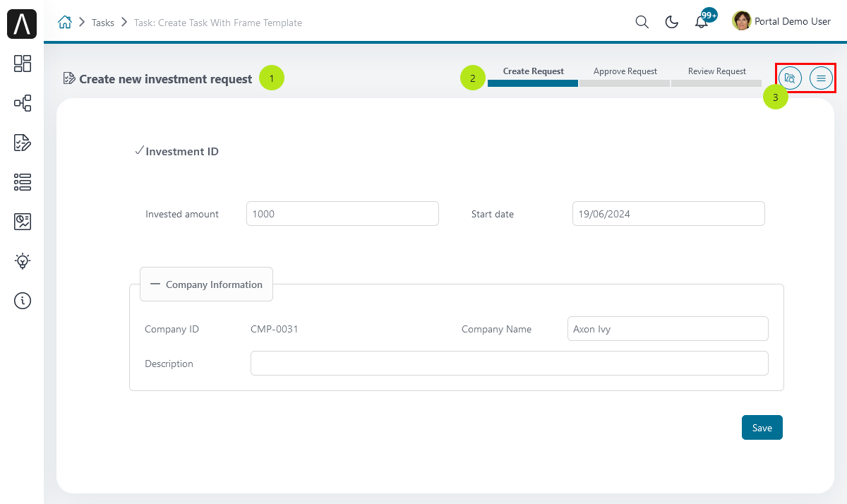Click the Tasks breadcrumb link
The image size is (847, 504).
[x=103, y=23]
